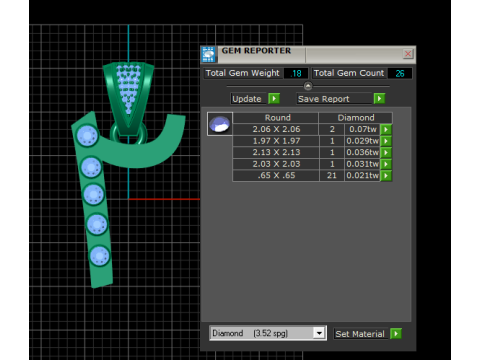
Task: Click the Total Gem Weight value .18
Action: coord(296,73)
